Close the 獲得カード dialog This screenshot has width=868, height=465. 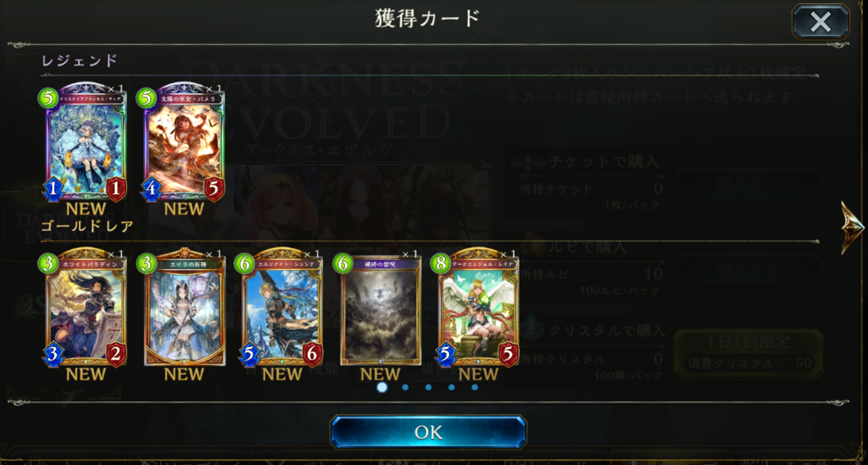(x=821, y=21)
